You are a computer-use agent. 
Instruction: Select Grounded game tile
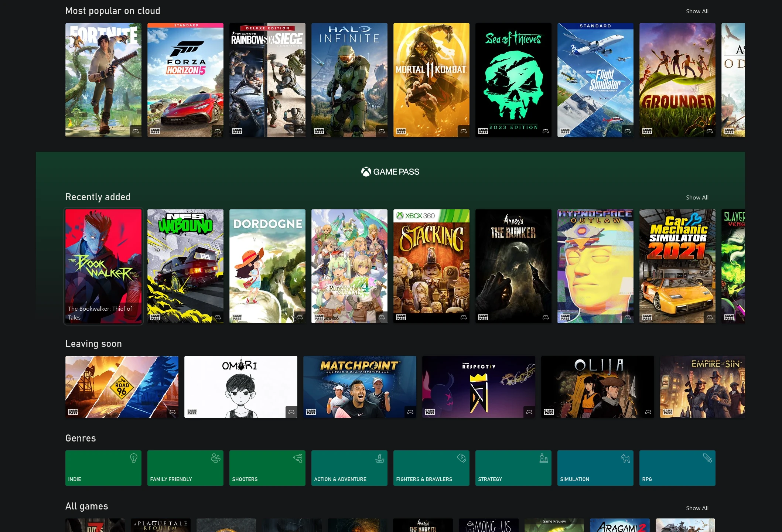677,80
